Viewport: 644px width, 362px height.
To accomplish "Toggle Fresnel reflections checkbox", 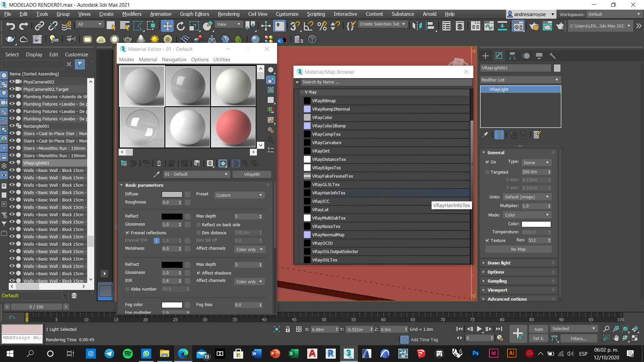I will click(x=127, y=233).
